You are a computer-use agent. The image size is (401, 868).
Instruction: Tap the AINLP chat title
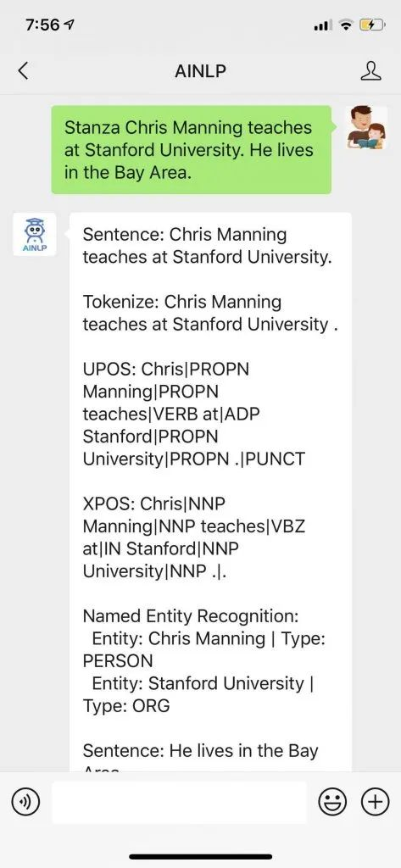coord(200,71)
